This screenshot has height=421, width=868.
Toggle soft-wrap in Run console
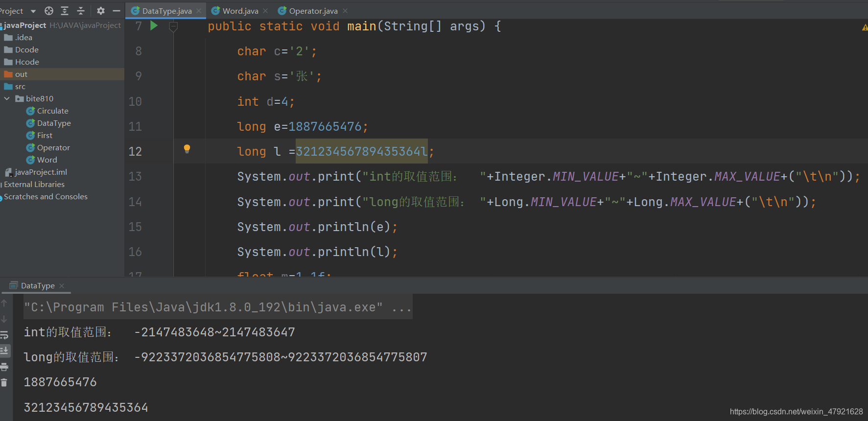(4, 335)
